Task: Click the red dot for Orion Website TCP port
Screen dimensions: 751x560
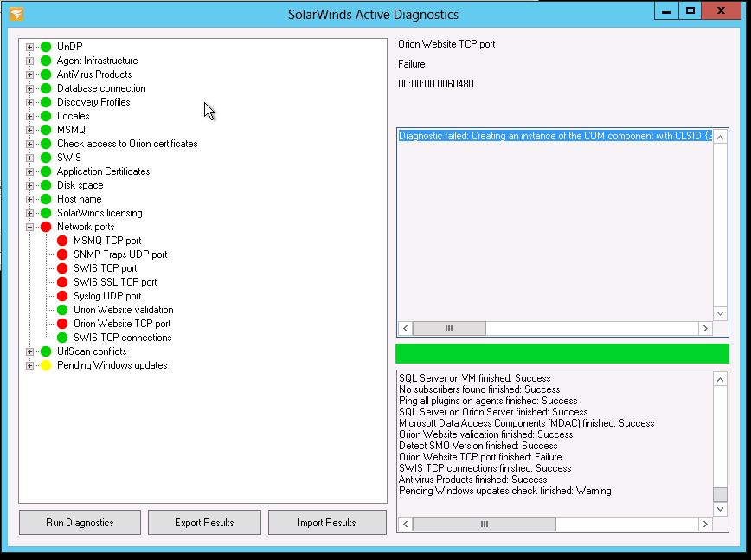Action: [62, 324]
